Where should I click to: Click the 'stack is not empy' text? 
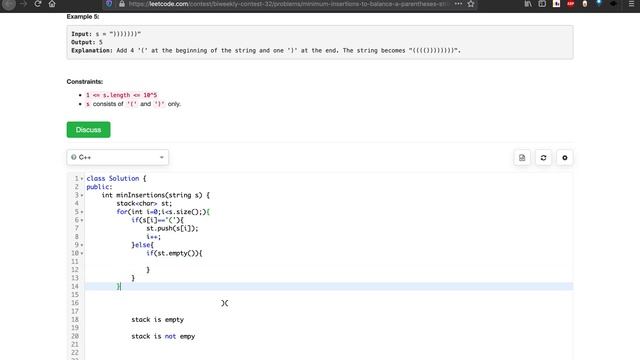(163, 336)
